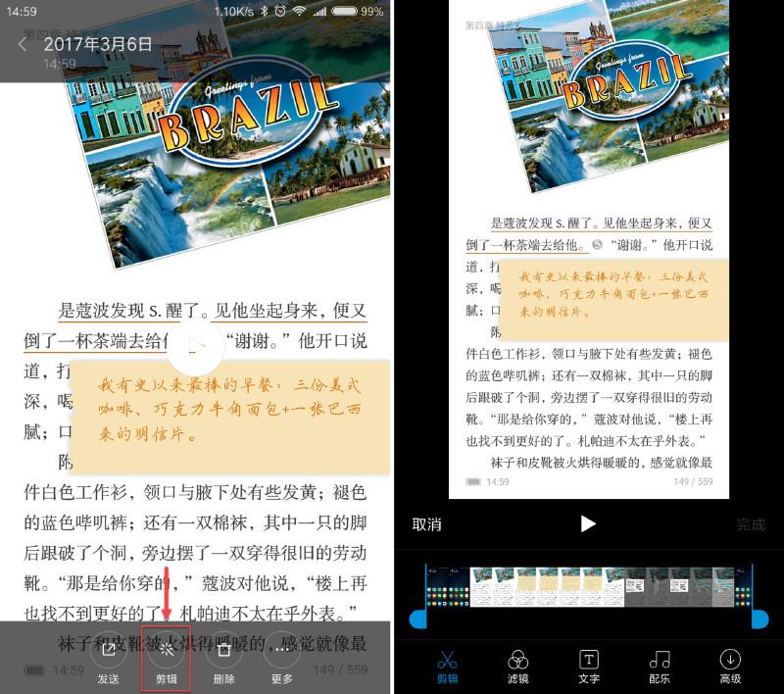Image resolution: width=784 pixels, height=694 pixels.
Task: Tap the alarm clock status icon
Action: pos(280,11)
